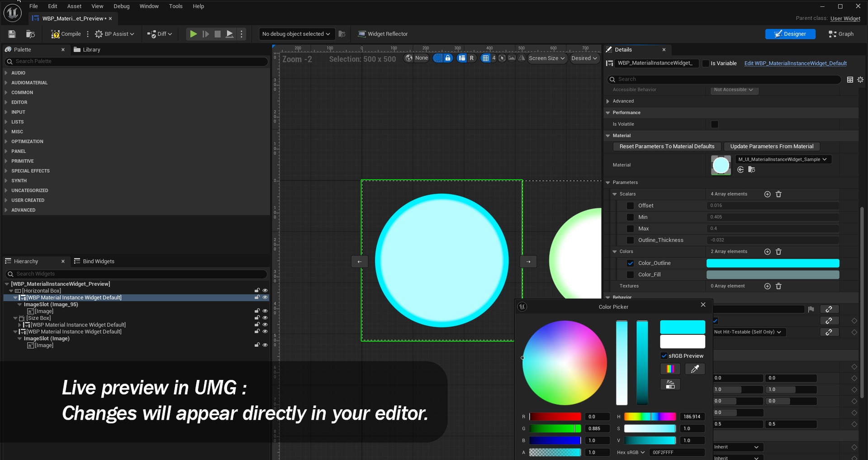
Task: Toggle the localization globe preview icon
Action: 409,58
